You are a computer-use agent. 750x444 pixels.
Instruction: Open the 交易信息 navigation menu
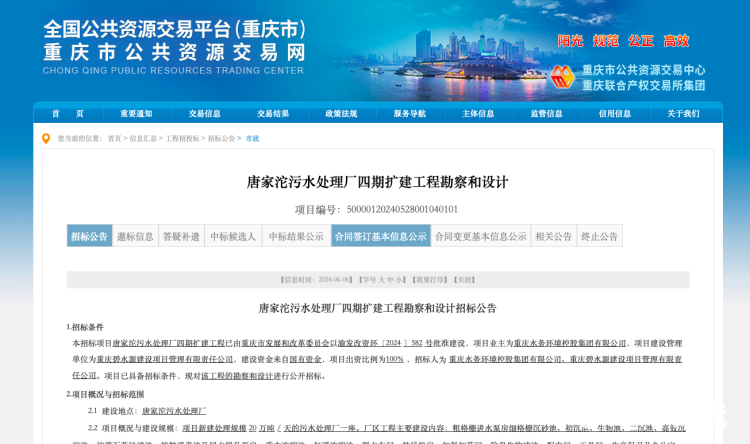(204, 114)
